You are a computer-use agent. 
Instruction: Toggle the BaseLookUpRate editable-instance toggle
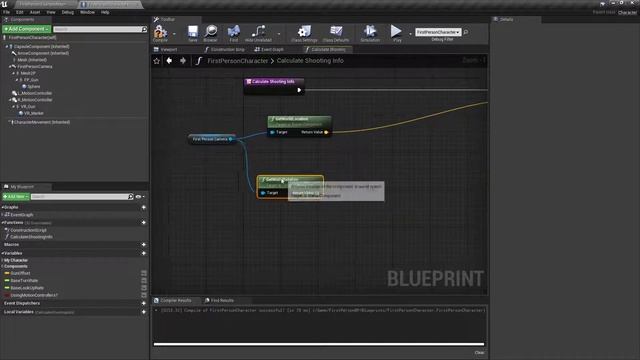144,288
